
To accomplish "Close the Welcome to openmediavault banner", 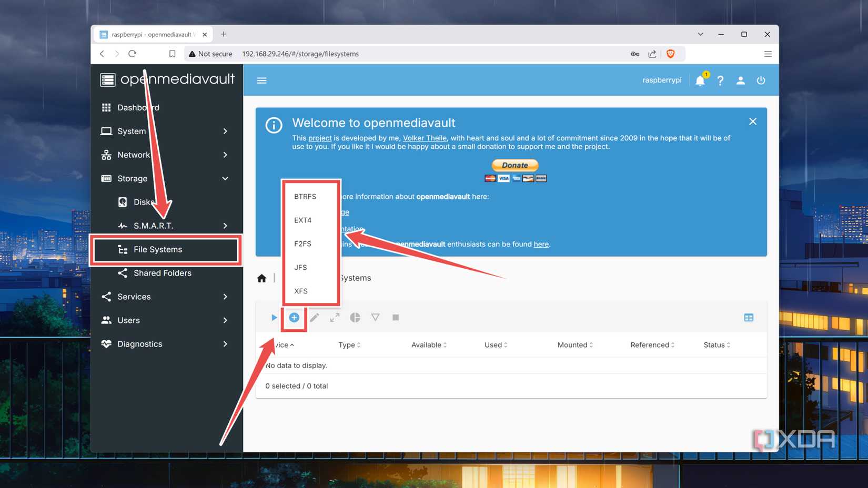I will click(753, 121).
